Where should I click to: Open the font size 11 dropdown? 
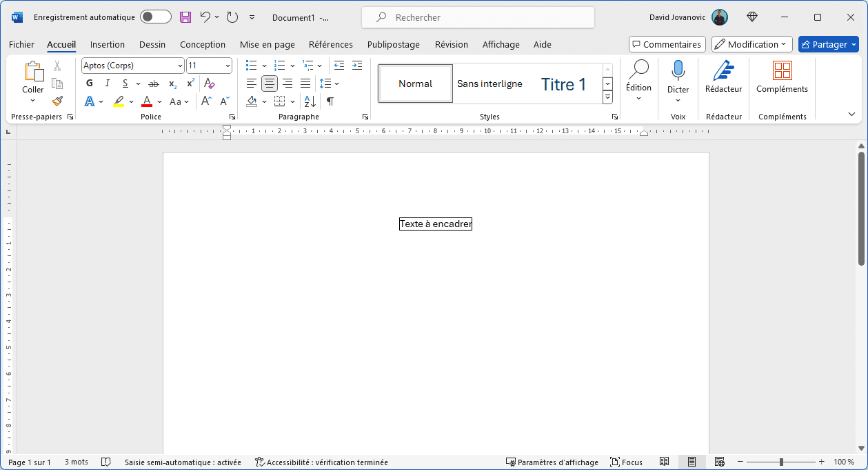(228, 66)
